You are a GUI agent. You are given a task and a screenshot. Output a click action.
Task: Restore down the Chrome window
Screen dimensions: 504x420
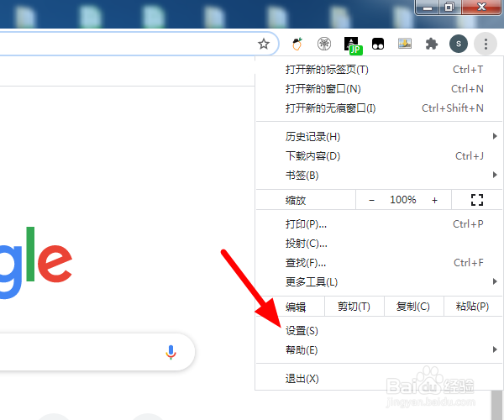coord(449,7)
